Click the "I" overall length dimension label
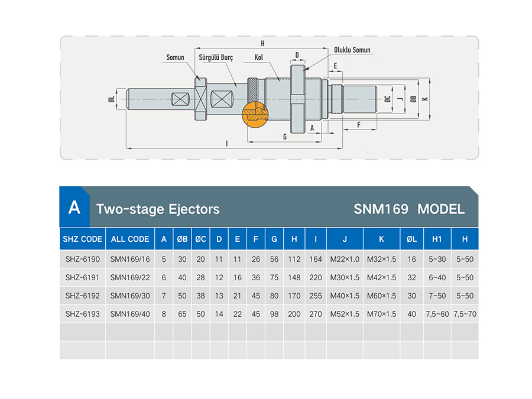 (226, 144)
